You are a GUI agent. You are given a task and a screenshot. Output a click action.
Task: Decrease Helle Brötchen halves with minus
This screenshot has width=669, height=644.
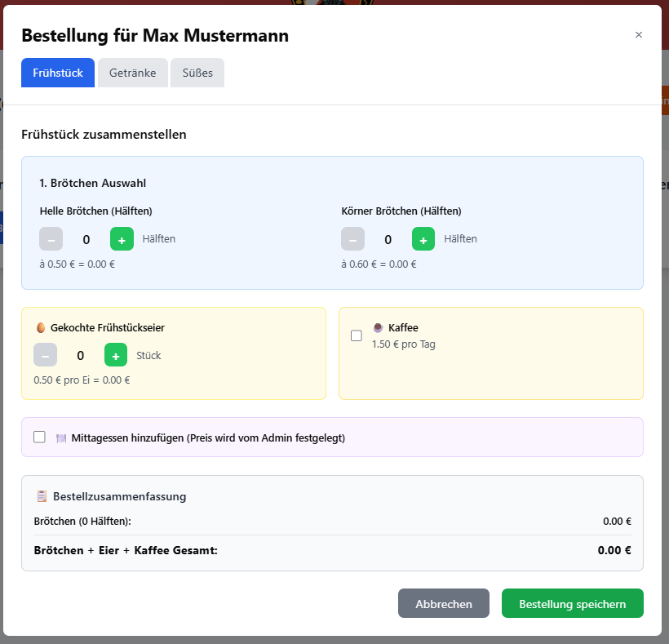pyautogui.click(x=51, y=239)
